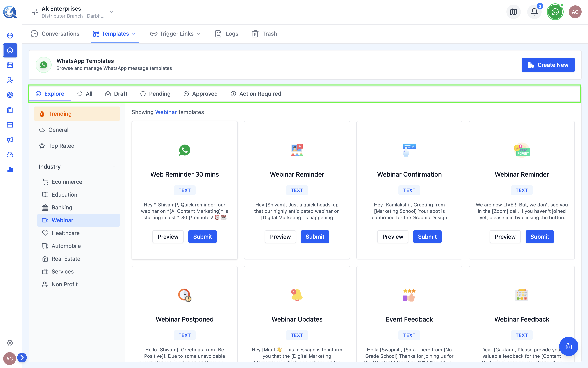Open the conversations chat icon in left sidebar
This screenshot has width=588, height=368.
point(10,50)
